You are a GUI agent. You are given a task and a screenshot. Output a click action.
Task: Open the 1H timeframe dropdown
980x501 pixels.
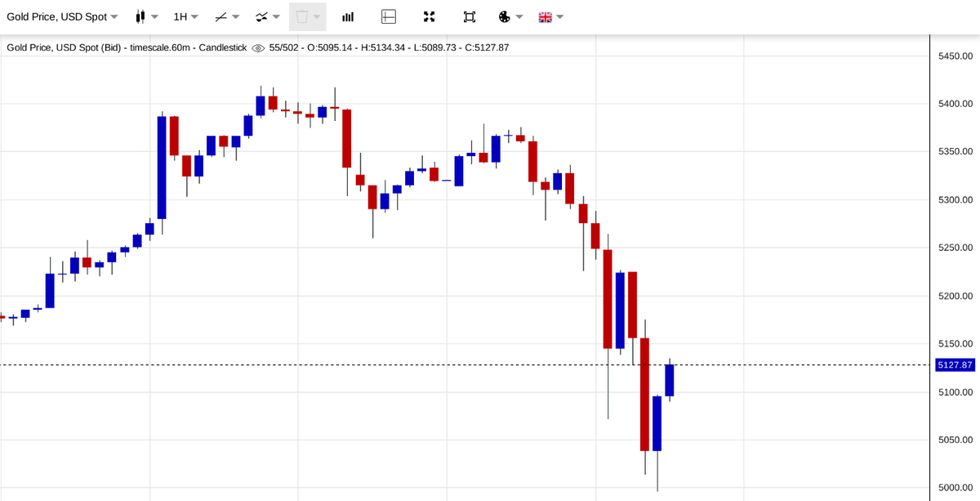(186, 16)
